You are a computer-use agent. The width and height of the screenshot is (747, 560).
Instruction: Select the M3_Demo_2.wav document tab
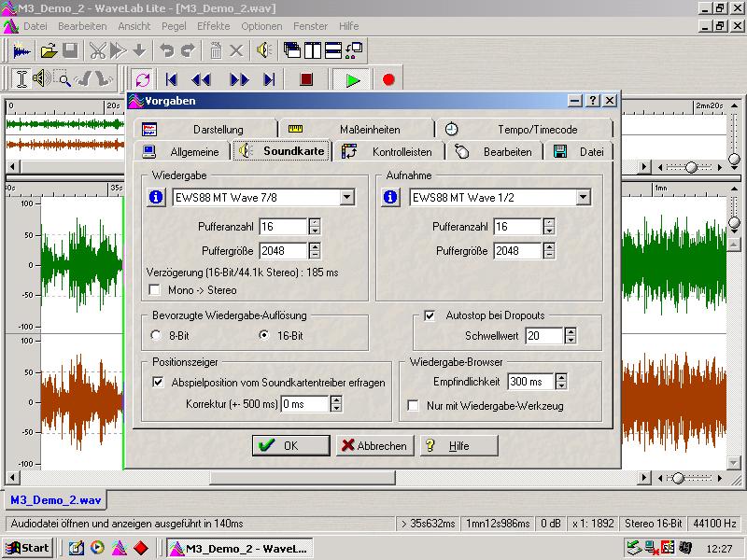click(x=55, y=500)
